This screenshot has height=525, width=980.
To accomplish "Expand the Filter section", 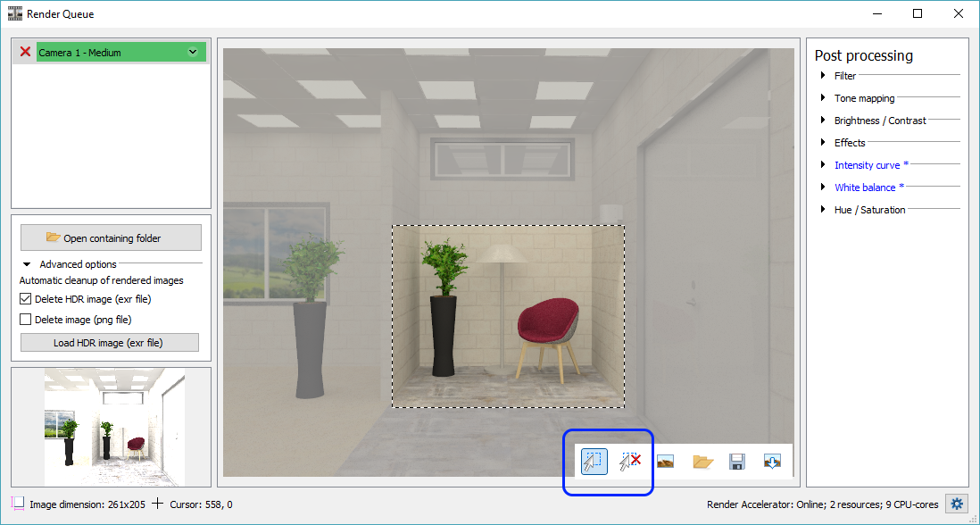I will [822, 76].
